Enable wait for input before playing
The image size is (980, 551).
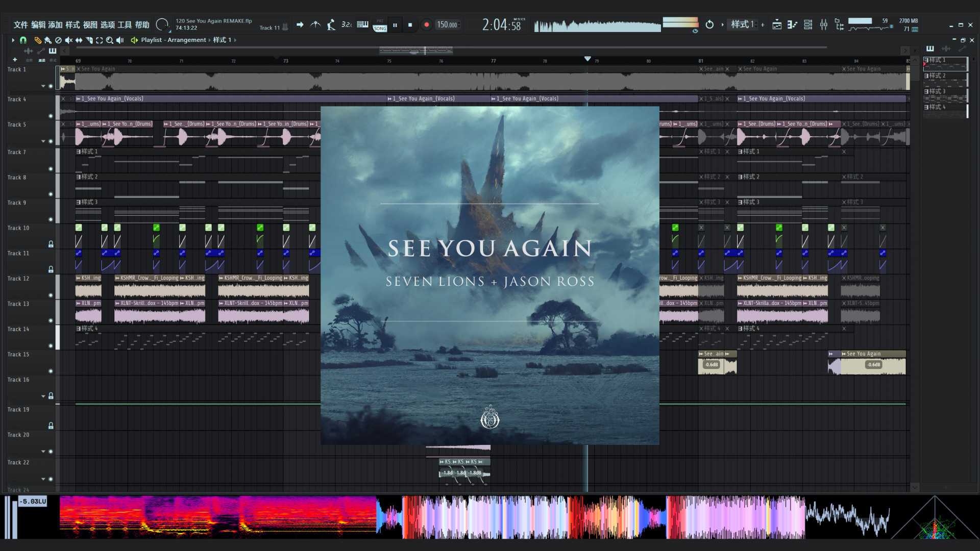331,24
